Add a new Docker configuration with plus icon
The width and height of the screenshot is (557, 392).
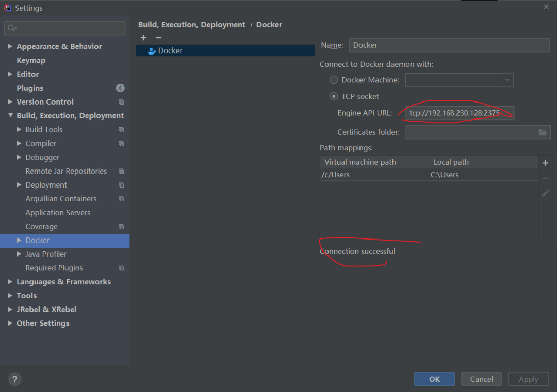coord(143,38)
